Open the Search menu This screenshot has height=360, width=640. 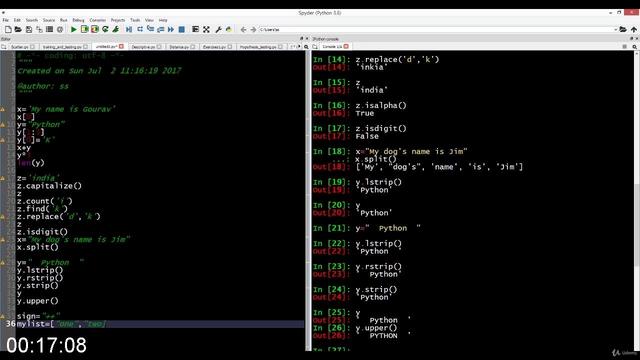(31, 20)
